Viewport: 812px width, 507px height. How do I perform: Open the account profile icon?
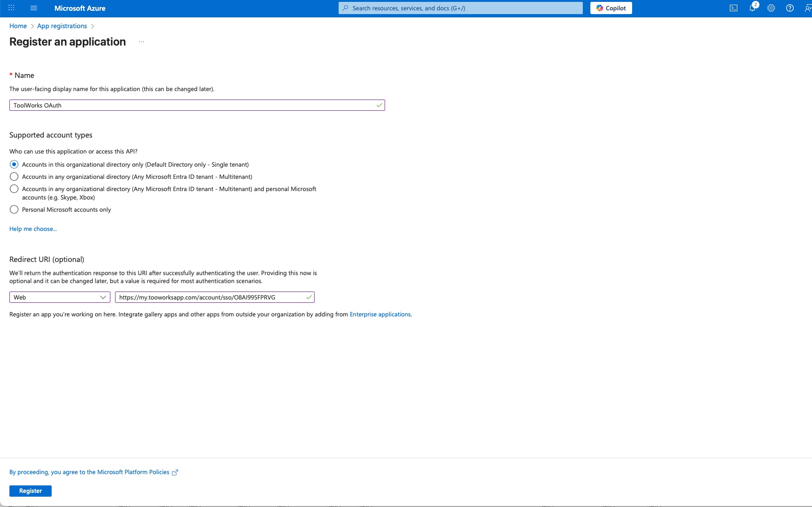point(808,8)
